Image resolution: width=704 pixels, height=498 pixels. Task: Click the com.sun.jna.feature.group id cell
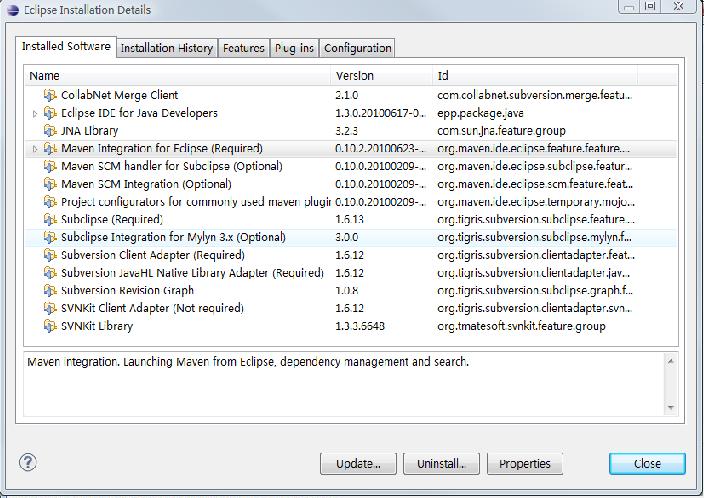[x=502, y=131]
